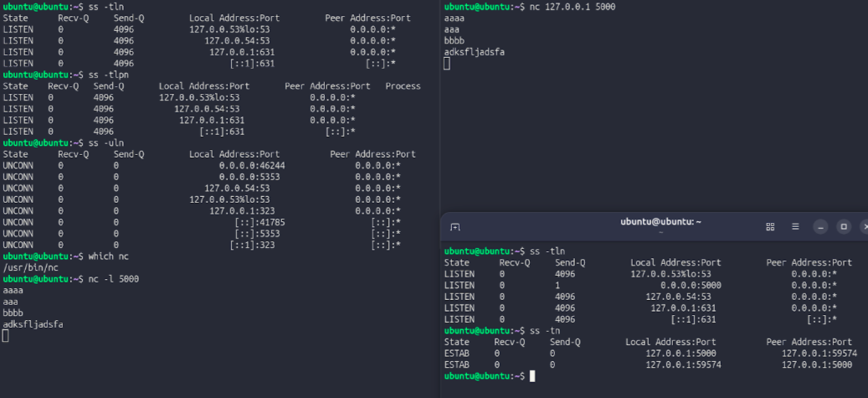
Task: Select the 'ss -uln' command text
Action: [106, 143]
